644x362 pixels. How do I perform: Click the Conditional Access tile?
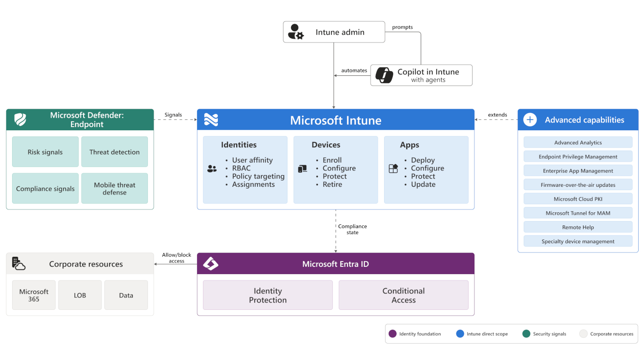pyautogui.click(x=403, y=295)
